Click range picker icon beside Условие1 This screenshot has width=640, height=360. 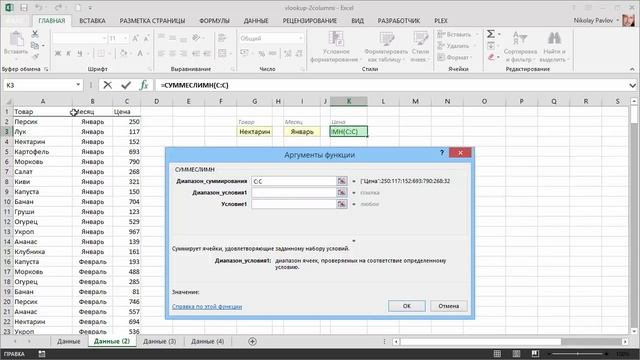tap(342, 204)
